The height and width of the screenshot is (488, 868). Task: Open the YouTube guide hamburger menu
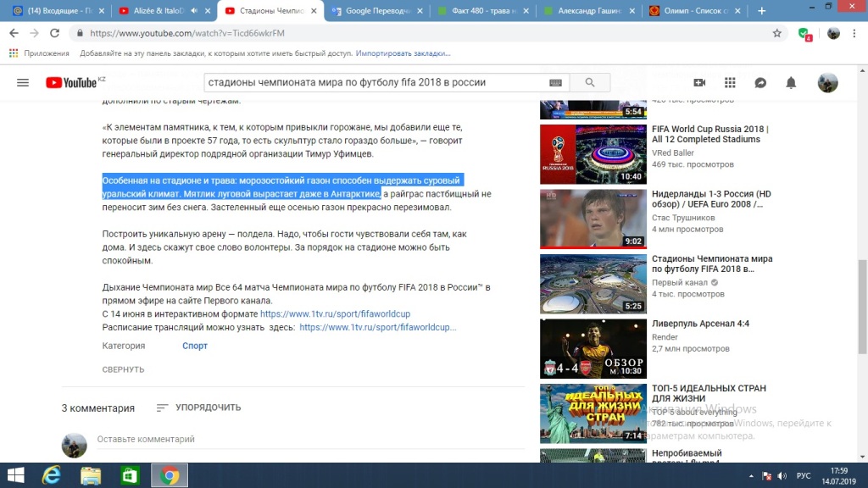23,82
